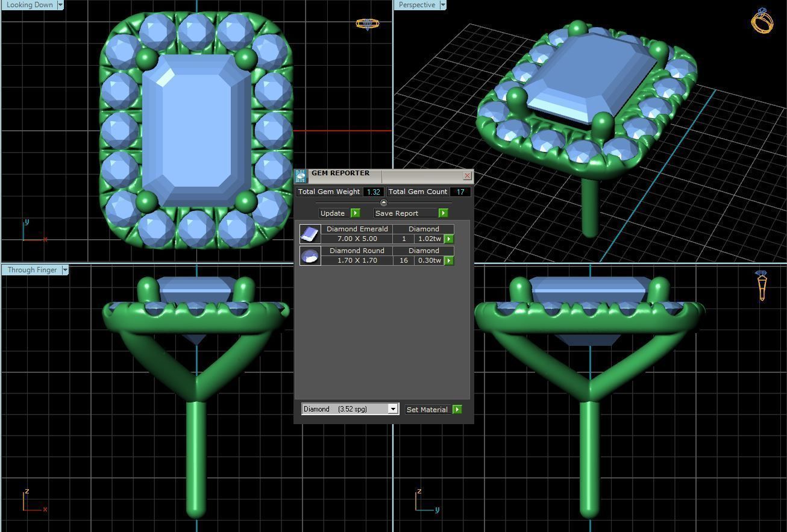Click the Total Gem Weight label
This screenshot has height=532, width=787.
click(x=329, y=192)
